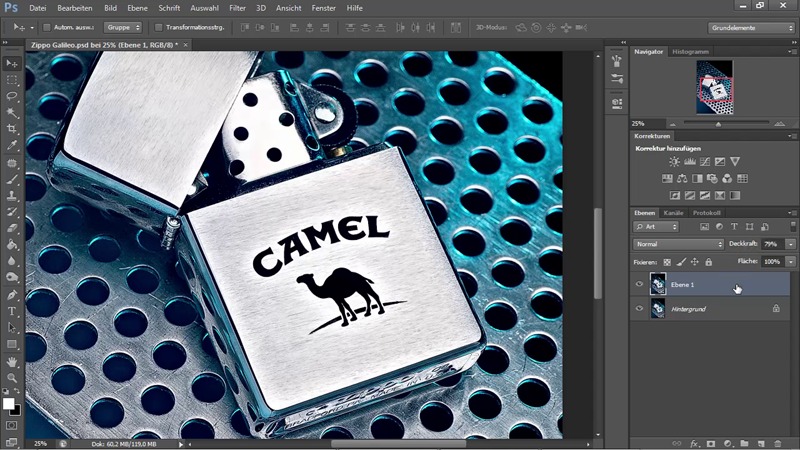Open the Datei menu
The width and height of the screenshot is (800, 450).
click(x=37, y=8)
